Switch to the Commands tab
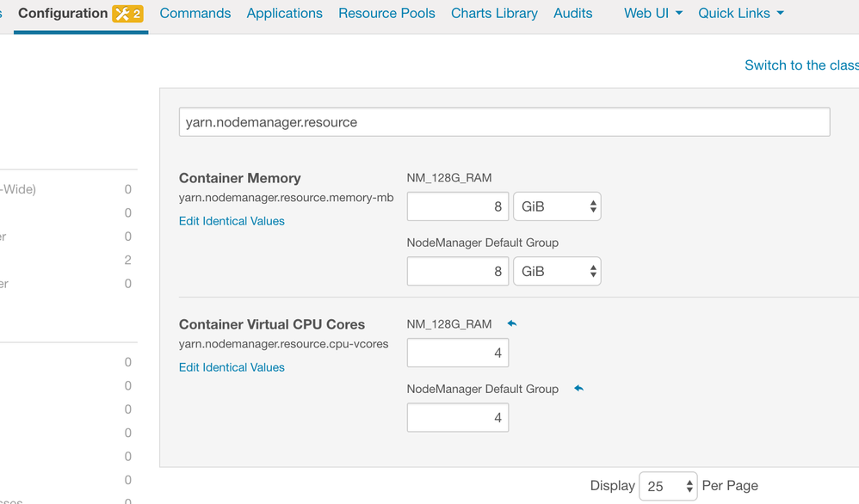Image resolution: width=859 pixels, height=504 pixels. (195, 14)
